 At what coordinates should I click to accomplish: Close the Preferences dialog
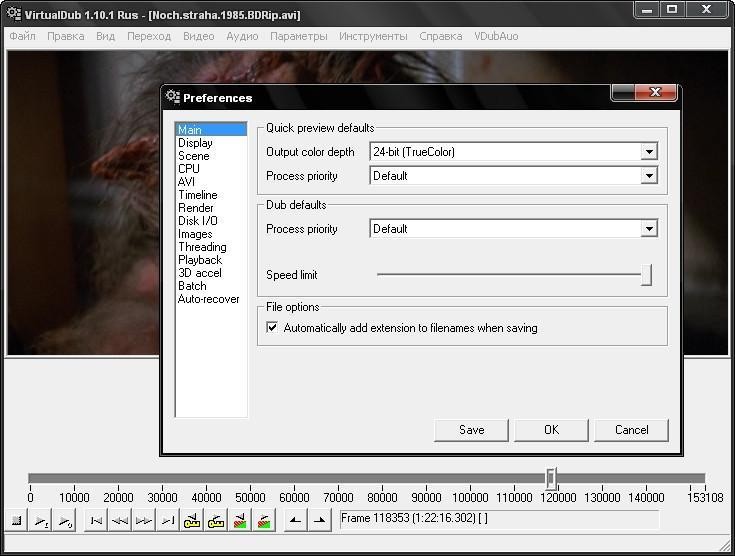656,92
